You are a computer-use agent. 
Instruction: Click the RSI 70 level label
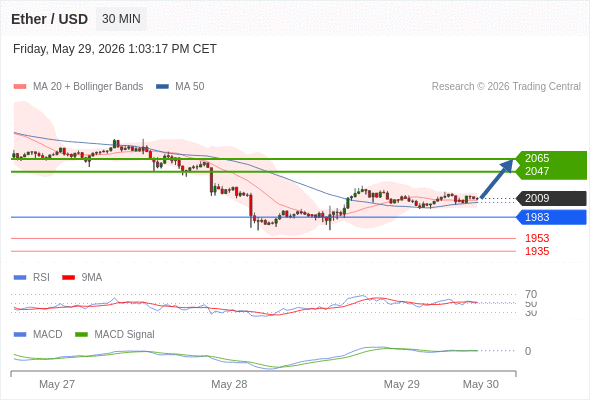coord(531,294)
